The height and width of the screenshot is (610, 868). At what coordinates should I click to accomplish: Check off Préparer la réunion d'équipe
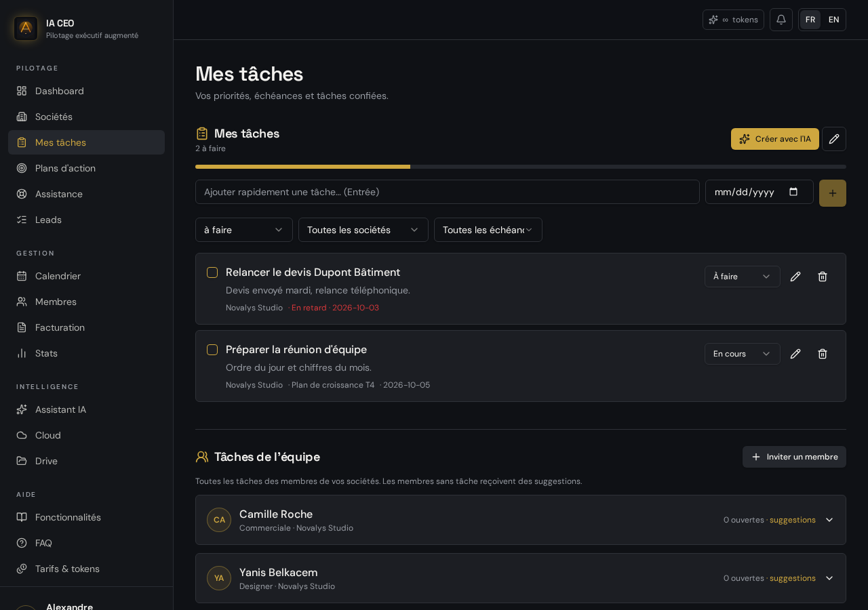212,350
